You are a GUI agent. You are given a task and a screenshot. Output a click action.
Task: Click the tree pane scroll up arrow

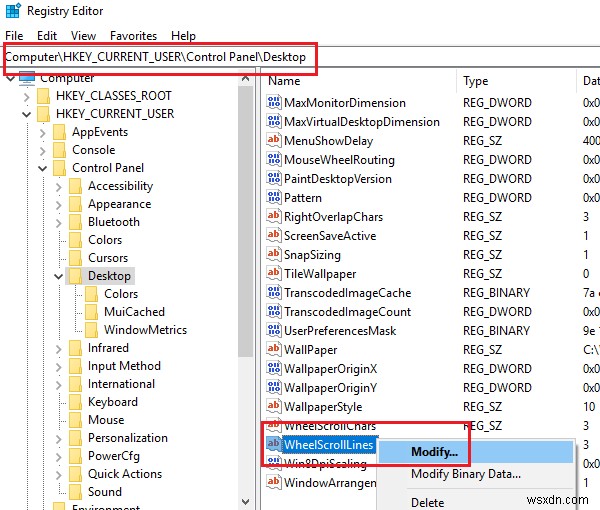(x=245, y=78)
